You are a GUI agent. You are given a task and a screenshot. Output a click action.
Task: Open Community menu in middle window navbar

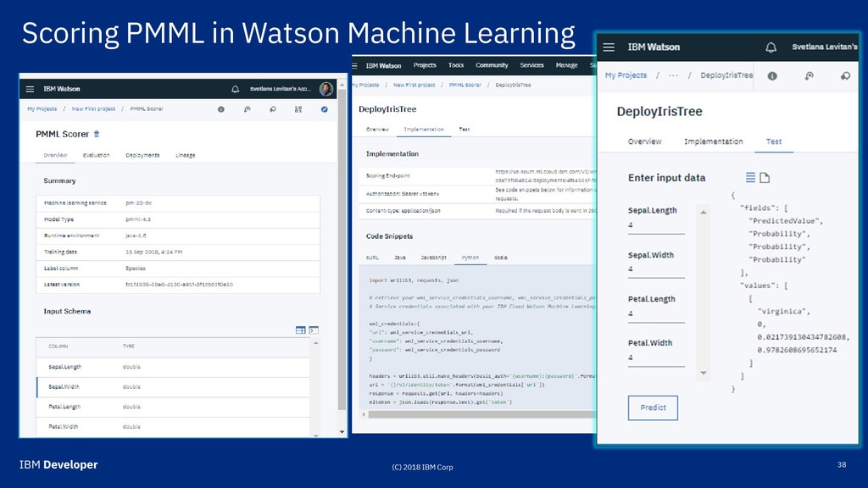click(x=492, y=65)
